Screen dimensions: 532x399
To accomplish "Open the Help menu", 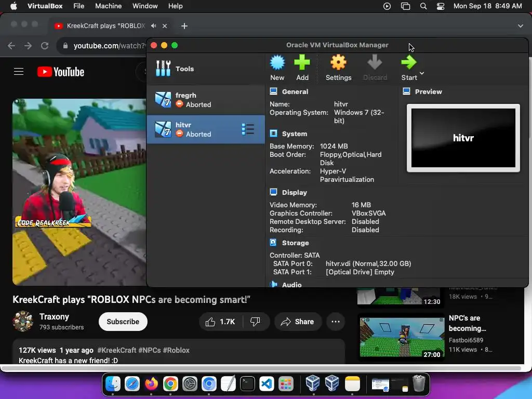I will [176, 6].
